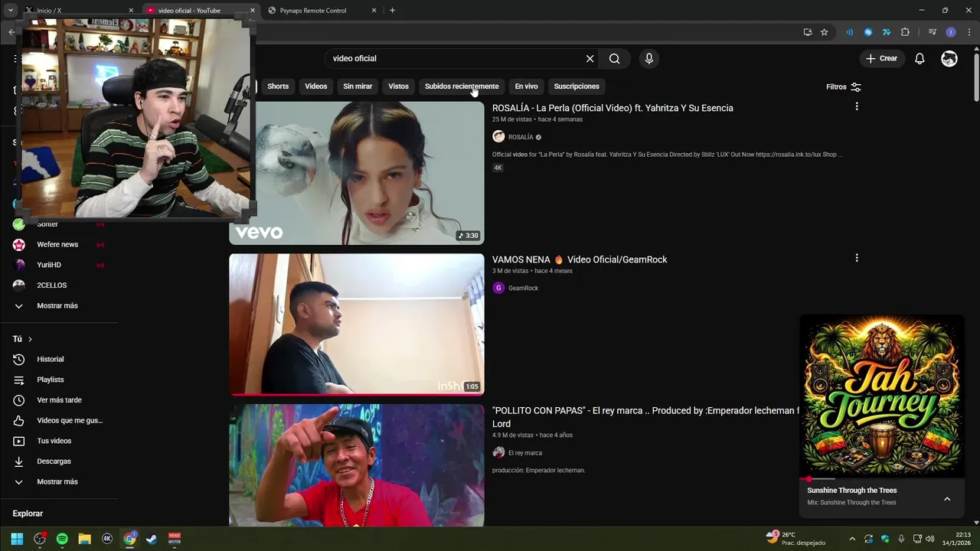Open Wefere news subscription
The image size is (980, 551).
[x=58, y=244]
